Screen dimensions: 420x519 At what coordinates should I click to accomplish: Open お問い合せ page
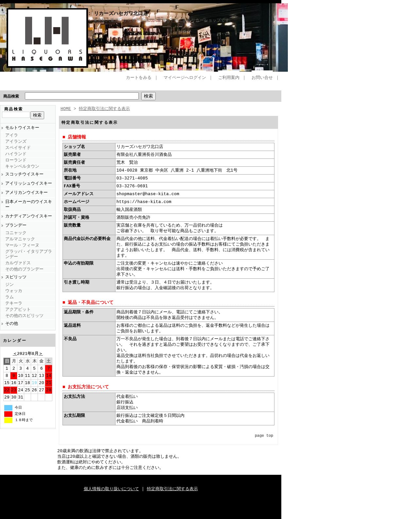(262, 78)
